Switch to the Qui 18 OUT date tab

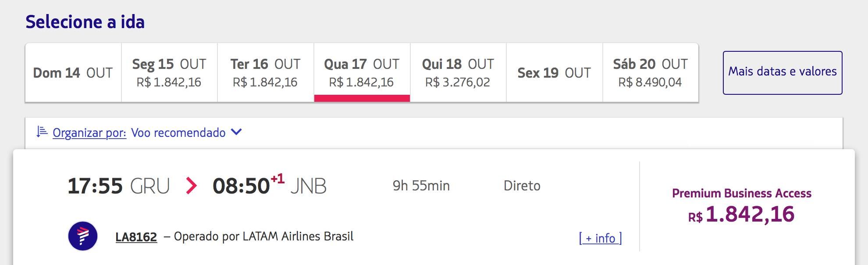458,73
